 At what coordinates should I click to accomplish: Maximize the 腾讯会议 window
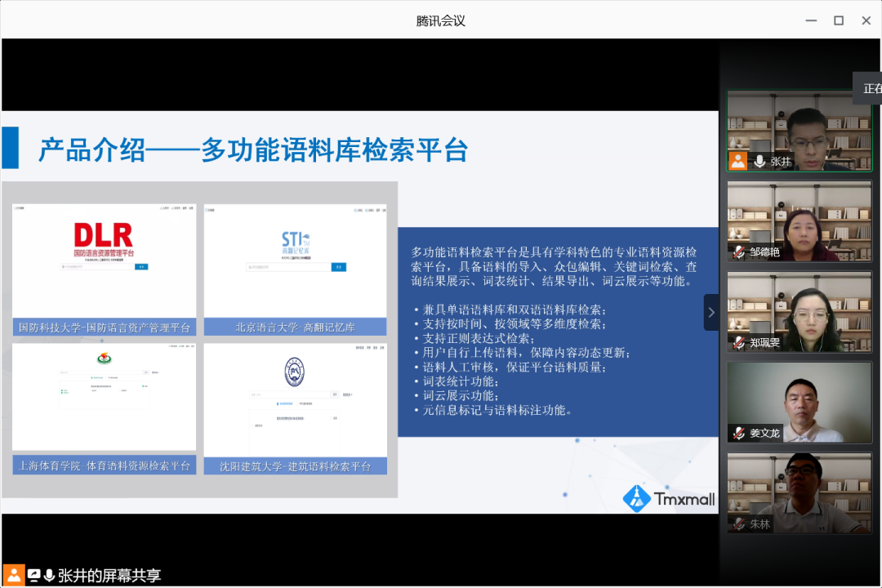[x=838, y=20]
